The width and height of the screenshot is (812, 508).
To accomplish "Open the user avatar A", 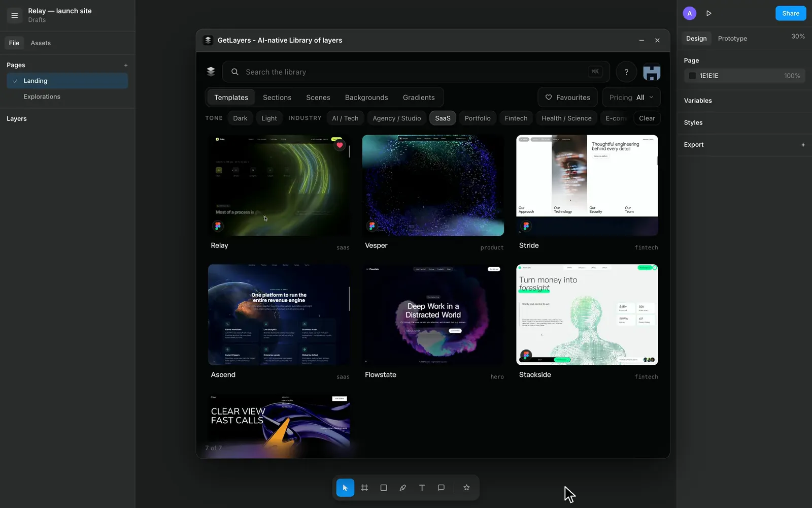I will (689, 13).
